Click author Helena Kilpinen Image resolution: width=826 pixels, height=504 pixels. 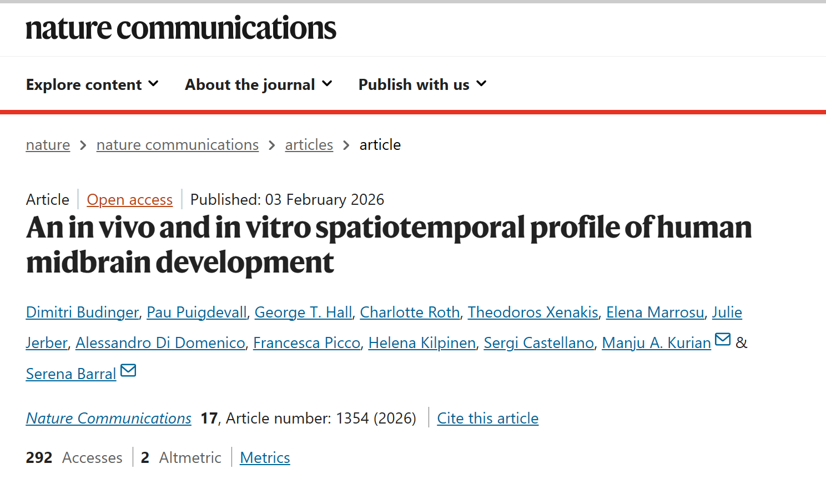click(422, 343)
